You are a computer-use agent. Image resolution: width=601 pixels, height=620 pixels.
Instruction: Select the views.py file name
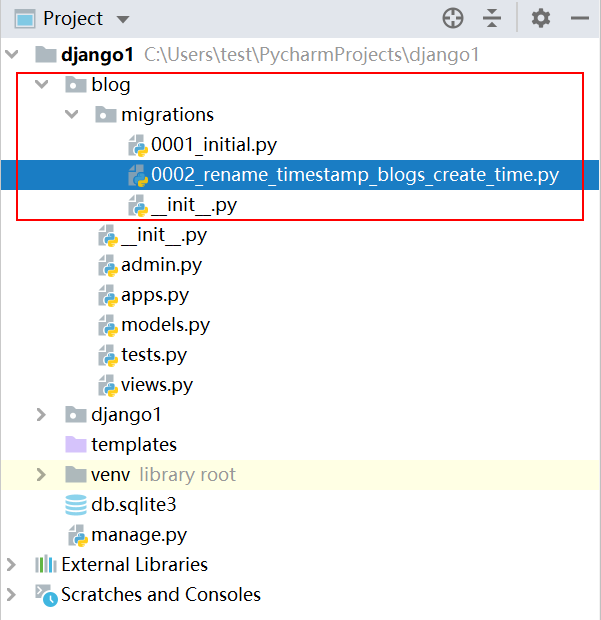click(157, 385)
